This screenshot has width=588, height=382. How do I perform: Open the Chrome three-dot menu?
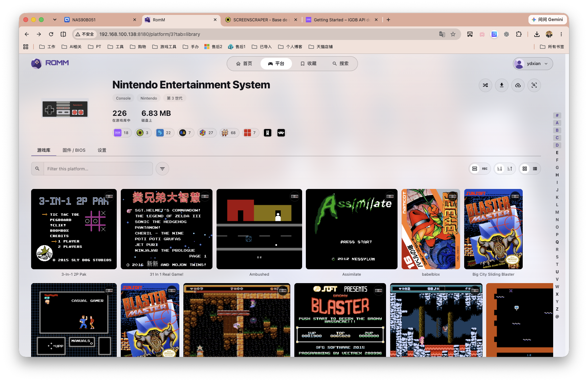561,34
